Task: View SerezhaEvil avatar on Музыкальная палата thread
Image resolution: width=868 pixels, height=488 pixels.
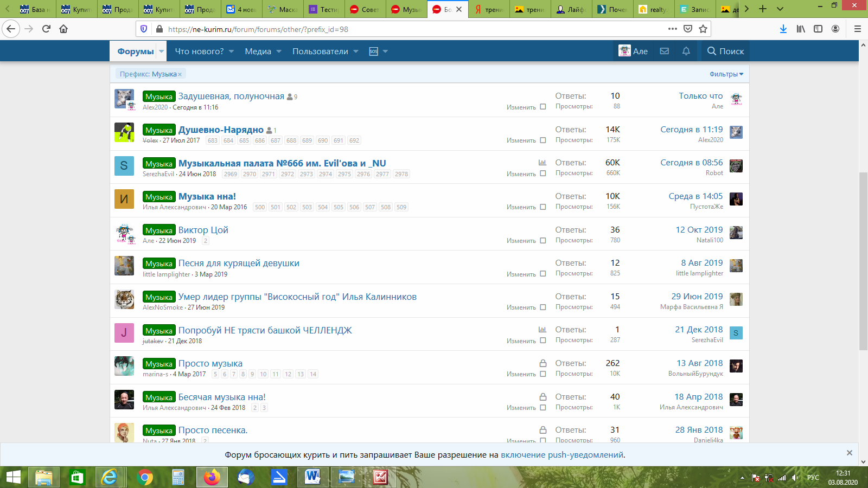Action: tap(124, 166)
